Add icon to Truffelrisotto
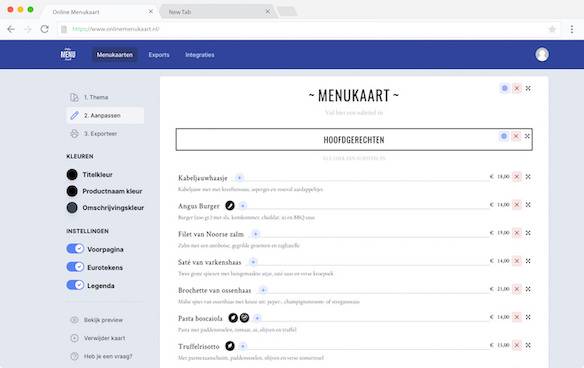Image resolution: width=584 pixels, height=368 pixels. pyautogui.click(x=243, y=346)
